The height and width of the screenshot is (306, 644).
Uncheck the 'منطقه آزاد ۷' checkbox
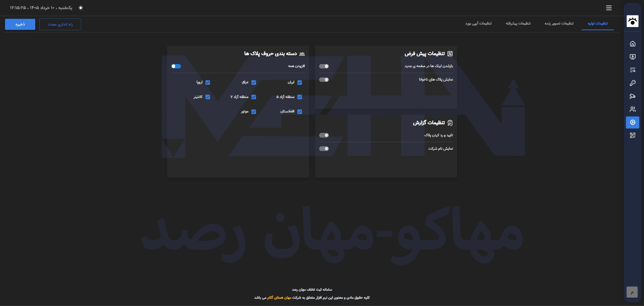point(254,97)
